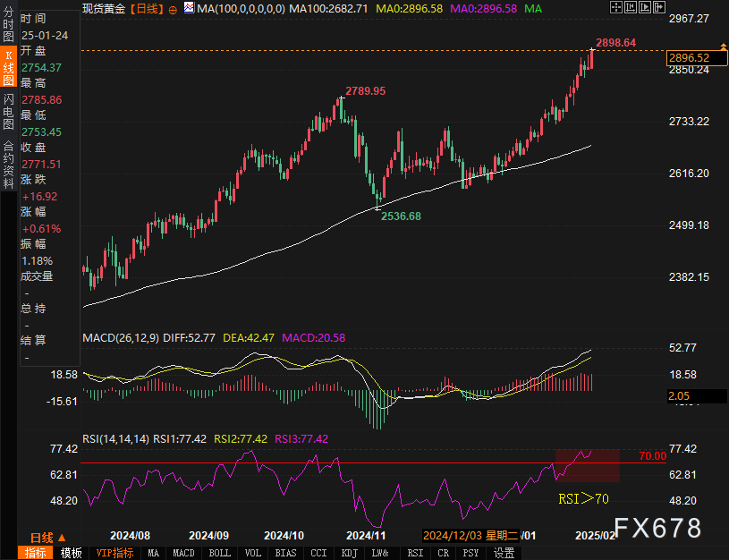The image size is (729, 560).
Task: Click the small chart icon before MA(100)
Action: 189,8
